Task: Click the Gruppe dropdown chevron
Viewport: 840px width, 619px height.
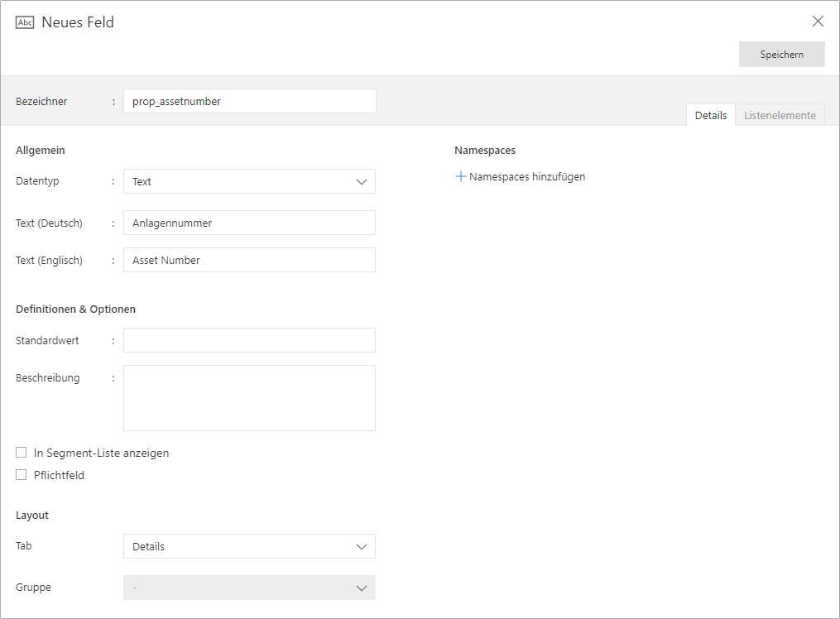Action: tap(362, 588)
